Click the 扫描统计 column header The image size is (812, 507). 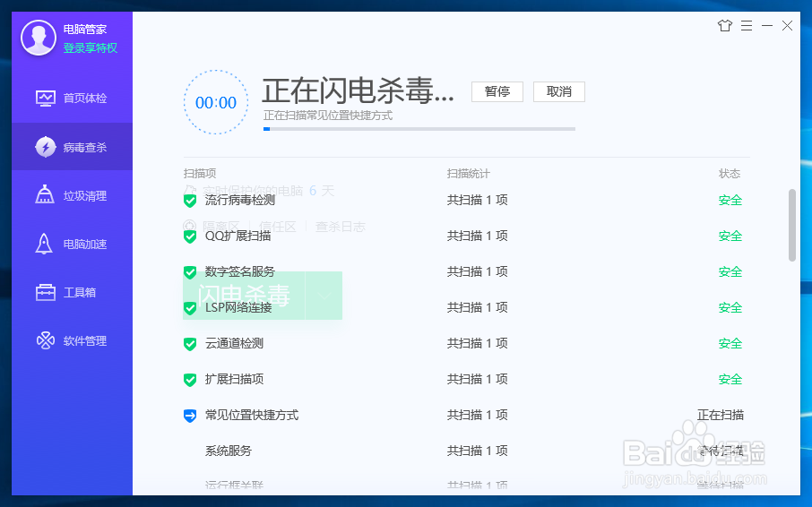tap(468, 173)
